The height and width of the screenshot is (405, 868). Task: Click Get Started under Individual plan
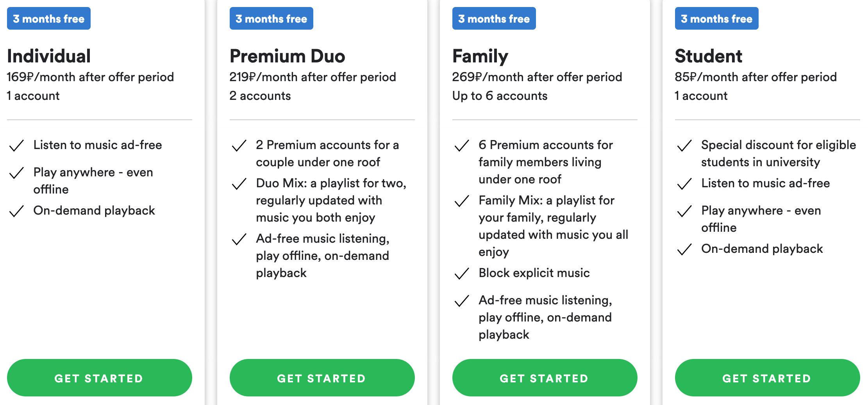pyautogui.click(x=99, y=378)
